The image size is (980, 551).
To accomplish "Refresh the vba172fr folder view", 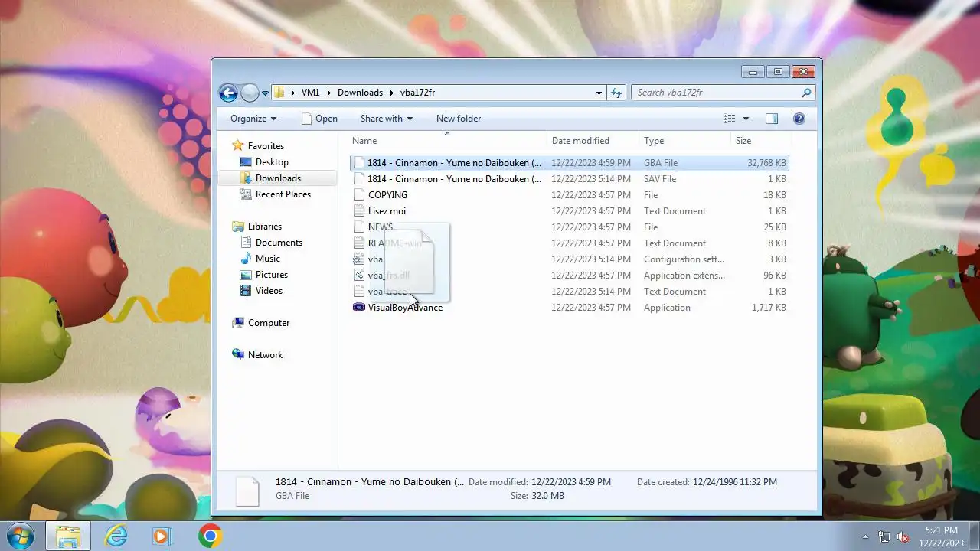I will pyautogui.click(x=616, y=93).
